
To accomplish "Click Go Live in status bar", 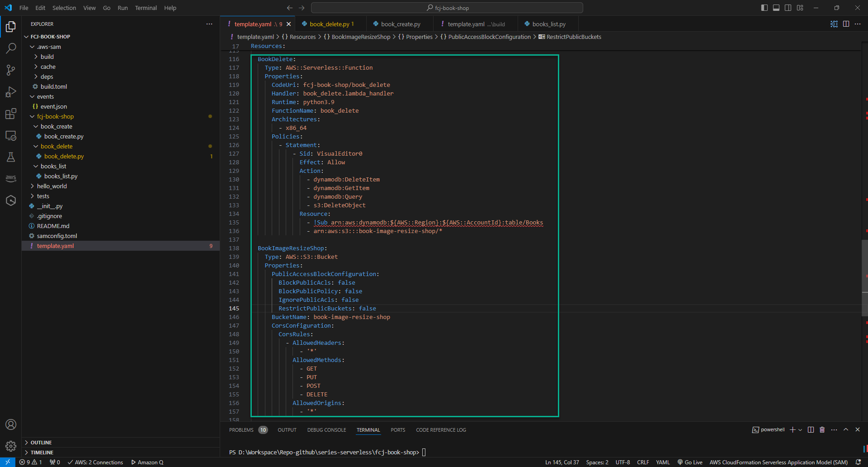I will [x=690, y=462].
